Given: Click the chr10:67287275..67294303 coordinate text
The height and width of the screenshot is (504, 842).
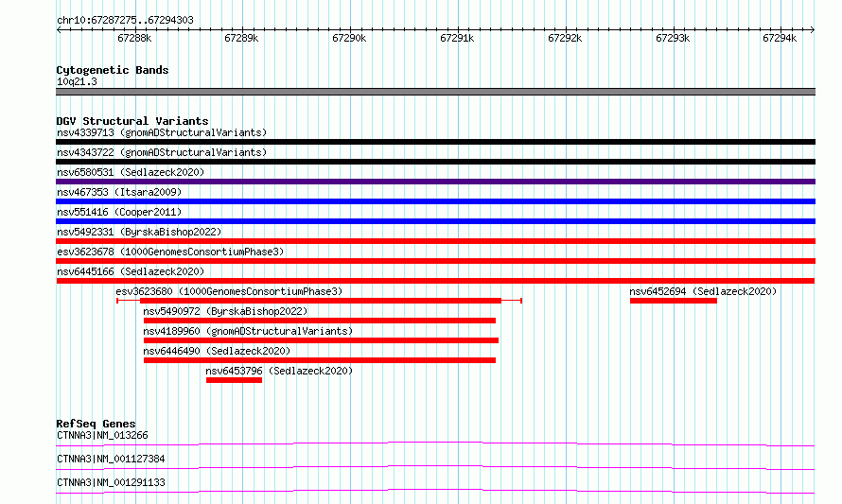Looking at the screenshot, I should (125, 20).
